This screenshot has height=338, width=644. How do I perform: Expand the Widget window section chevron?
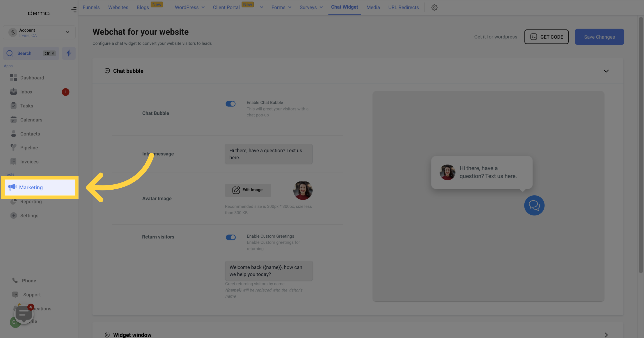[x=606, y=335]
